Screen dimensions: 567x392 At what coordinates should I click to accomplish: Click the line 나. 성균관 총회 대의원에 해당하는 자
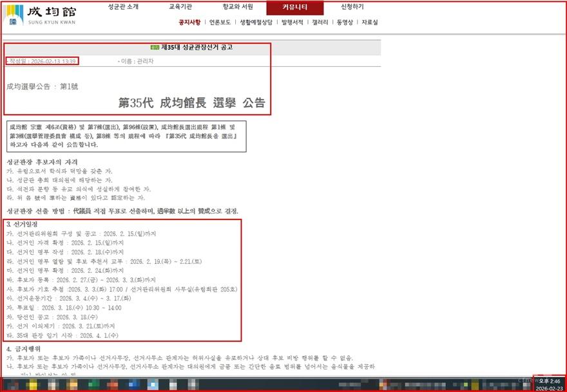tap(60, 180)
